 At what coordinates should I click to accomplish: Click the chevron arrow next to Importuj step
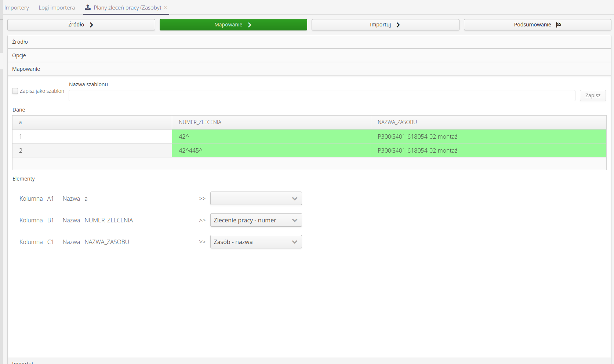point(398,25)
